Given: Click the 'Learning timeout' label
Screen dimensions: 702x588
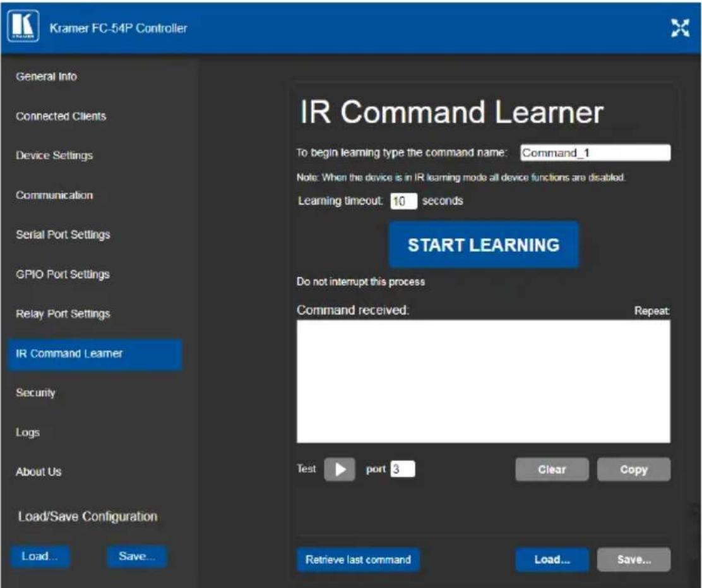Looking at the screenshot, I should 340,201.
